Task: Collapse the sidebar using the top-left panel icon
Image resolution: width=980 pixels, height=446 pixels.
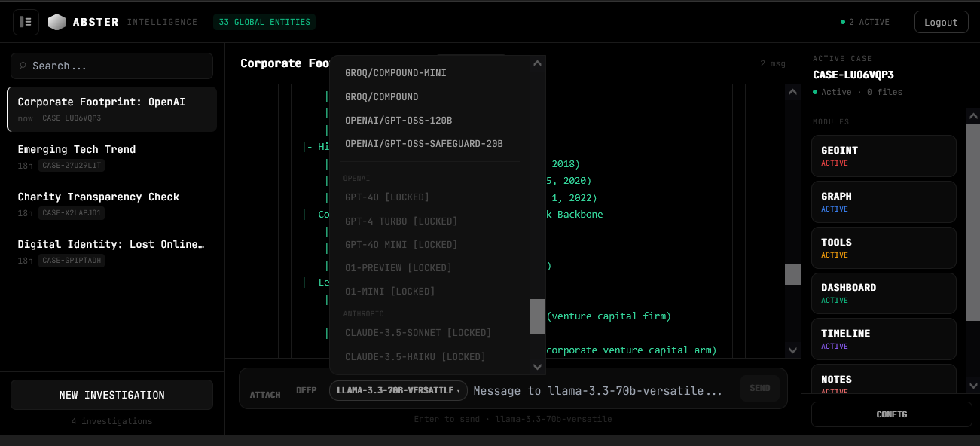Action: [x=26, y=22]
